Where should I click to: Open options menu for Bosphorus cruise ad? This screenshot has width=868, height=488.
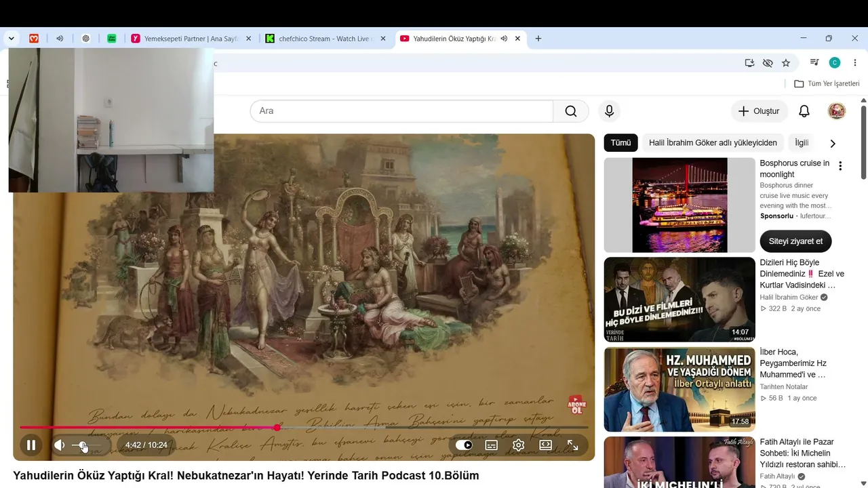(x=840, y=166)
